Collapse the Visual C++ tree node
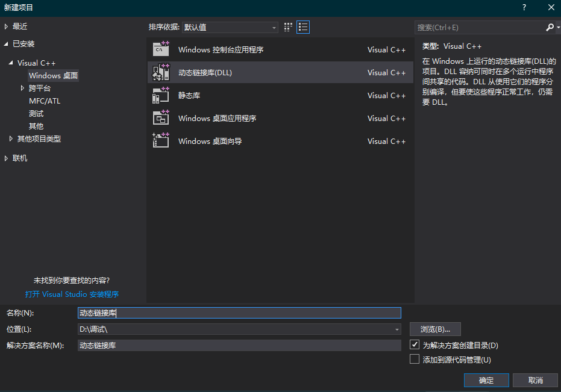561x392 pixels. (11, 63)
